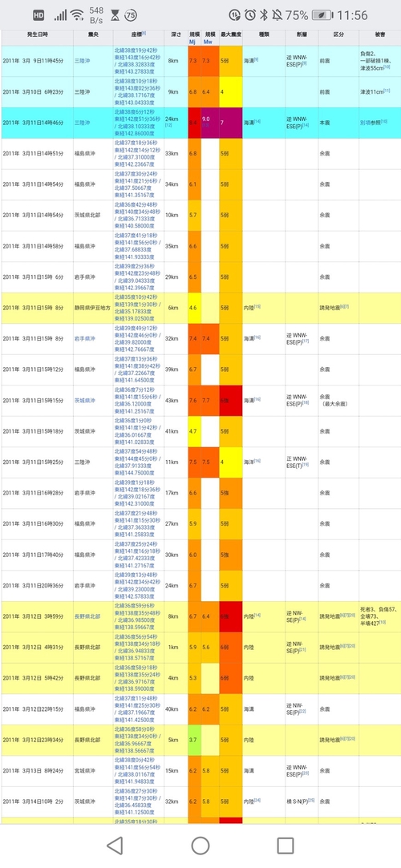Screen dimensions: 401x868
Task: Tap the Wi-Fi status icon
Action: coord(77,15)
